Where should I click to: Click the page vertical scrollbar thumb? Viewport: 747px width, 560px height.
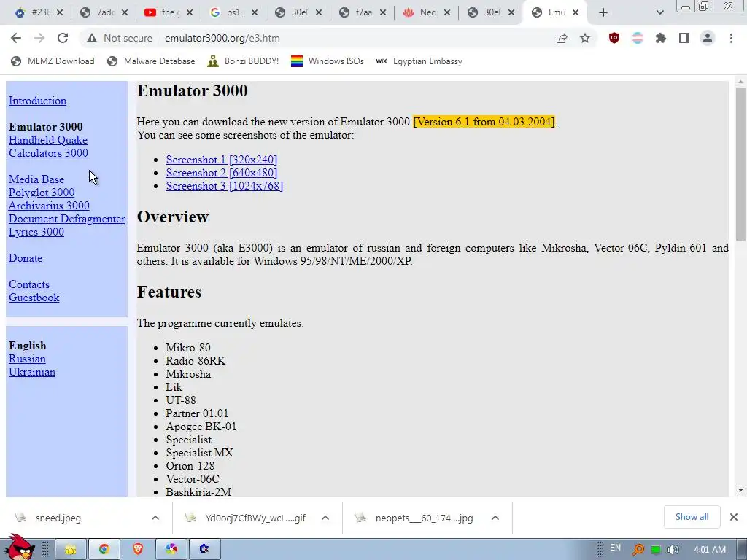point(740,164)
